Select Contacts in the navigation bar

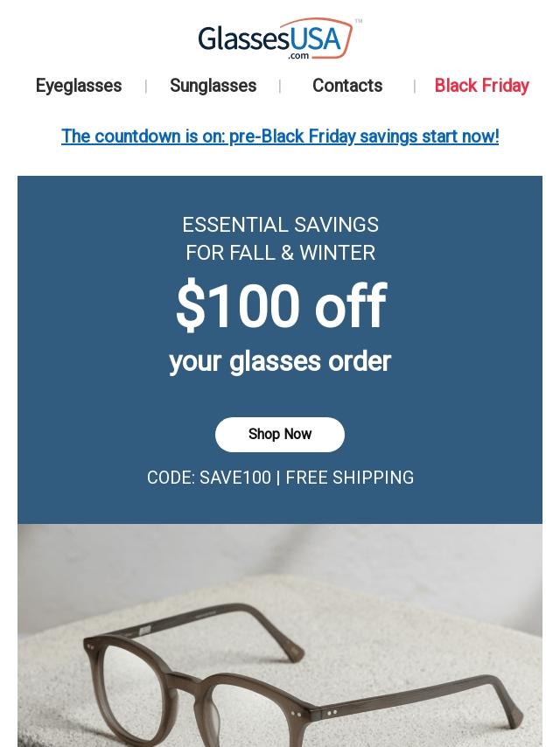click(347, 86)
